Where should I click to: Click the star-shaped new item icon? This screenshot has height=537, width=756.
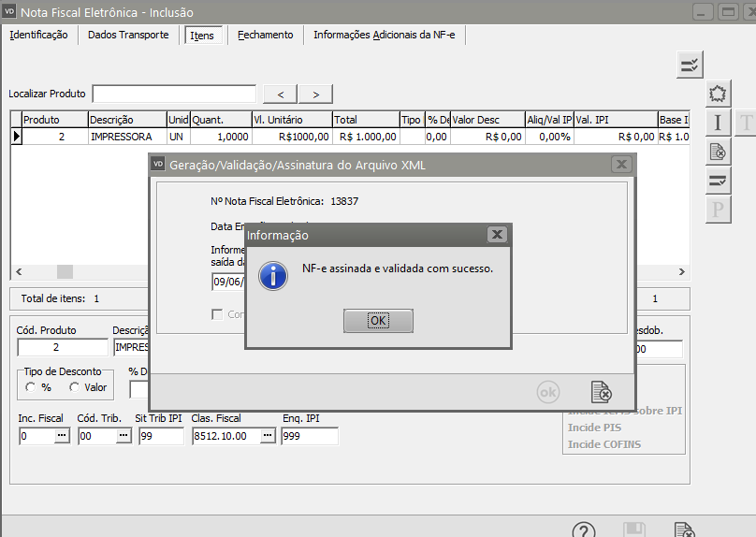tap(718, 94)
